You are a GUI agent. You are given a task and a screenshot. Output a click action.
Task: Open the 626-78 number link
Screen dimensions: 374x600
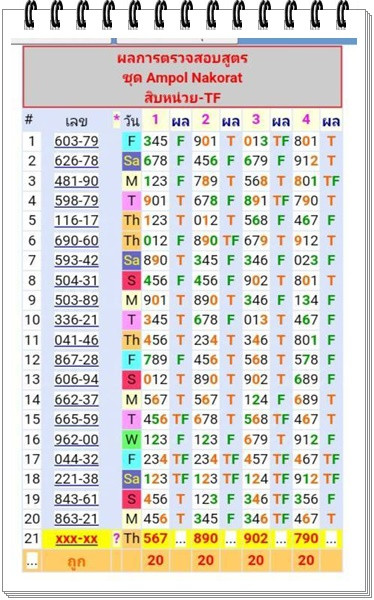(76, 161)
